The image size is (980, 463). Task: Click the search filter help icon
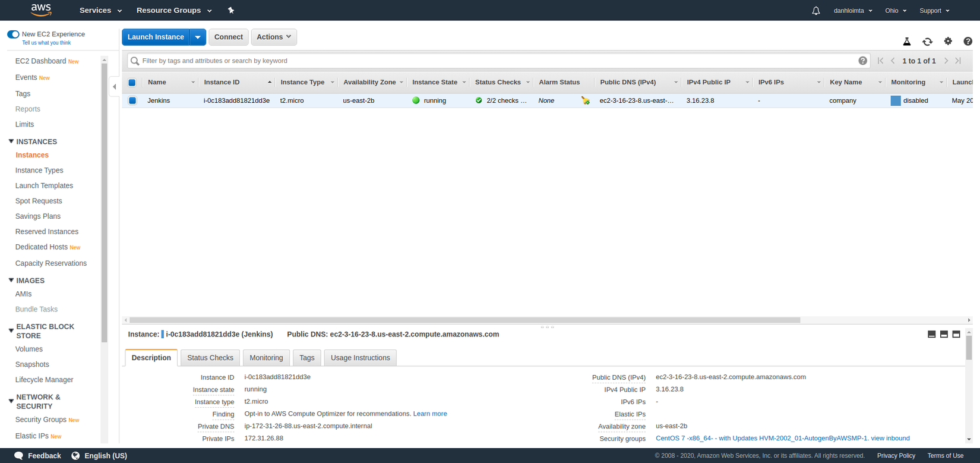coord(862,61)
